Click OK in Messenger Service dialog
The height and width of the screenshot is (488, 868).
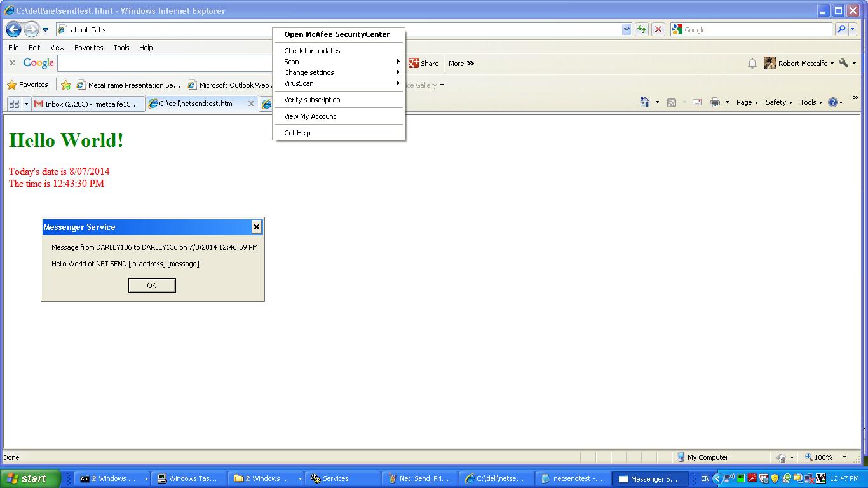click(152, 286)
